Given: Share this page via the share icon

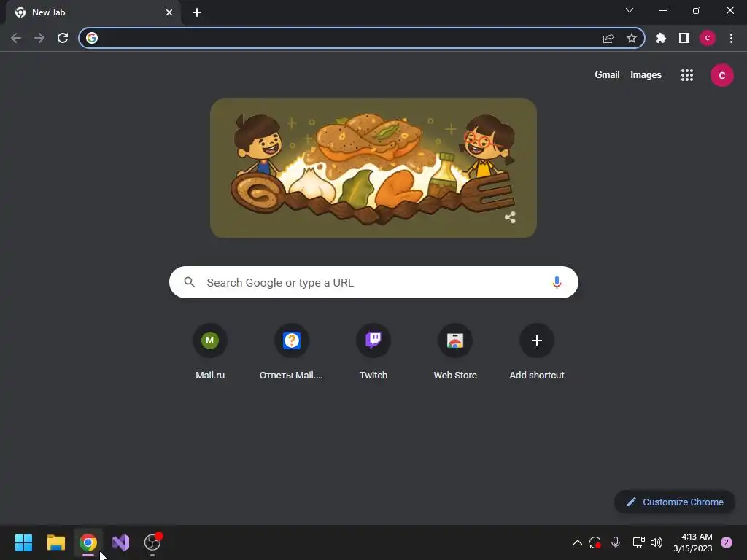Looking at the screenshot, I should pos(608,38).
